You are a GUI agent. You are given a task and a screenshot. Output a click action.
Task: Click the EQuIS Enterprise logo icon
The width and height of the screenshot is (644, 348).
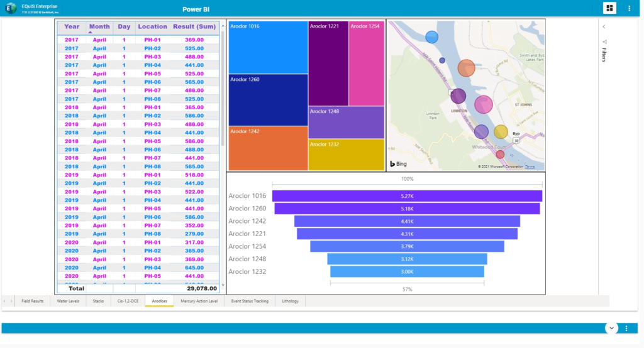click(x=11, y=8)
